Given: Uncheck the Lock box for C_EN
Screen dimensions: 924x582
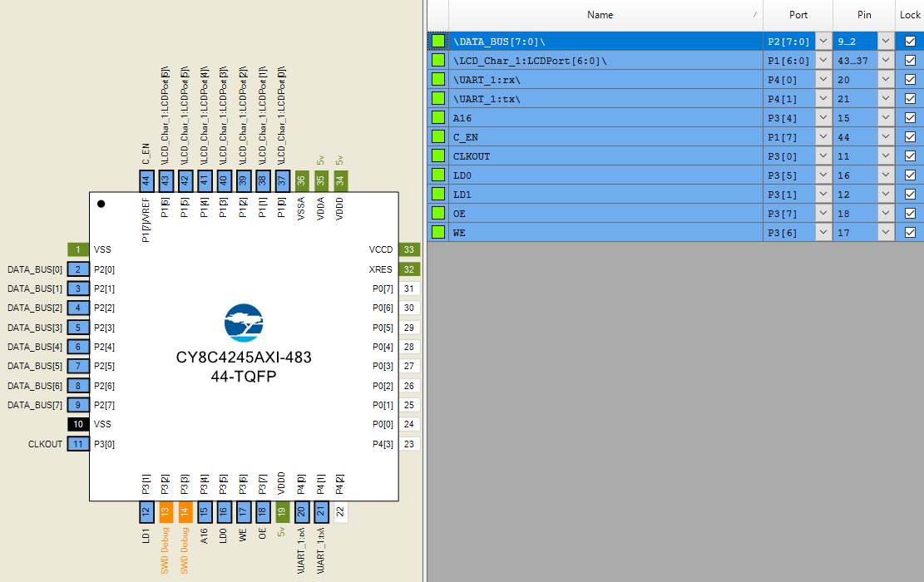Looking at the screenshot, I should [x=910, y=136].
